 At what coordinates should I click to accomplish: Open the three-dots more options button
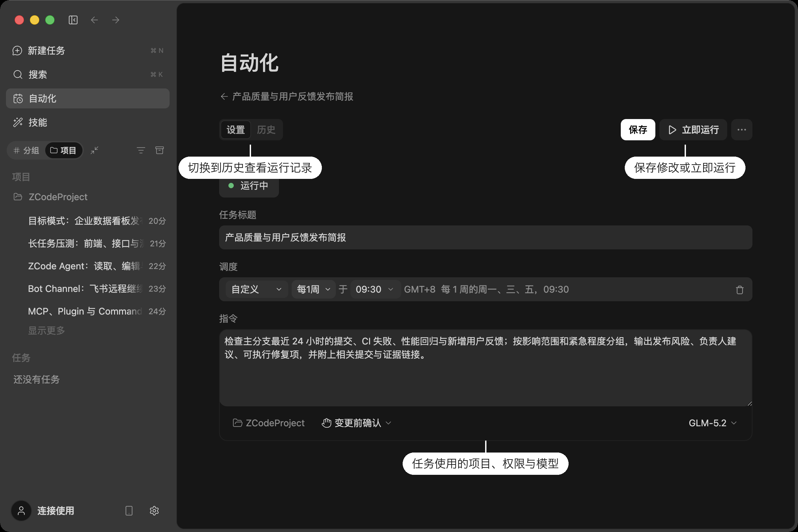tap(742, 130)
